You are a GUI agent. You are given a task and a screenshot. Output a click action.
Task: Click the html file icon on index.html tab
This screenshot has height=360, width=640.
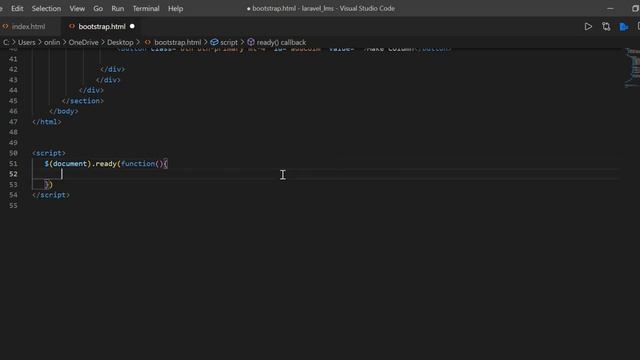pos(5,27)
